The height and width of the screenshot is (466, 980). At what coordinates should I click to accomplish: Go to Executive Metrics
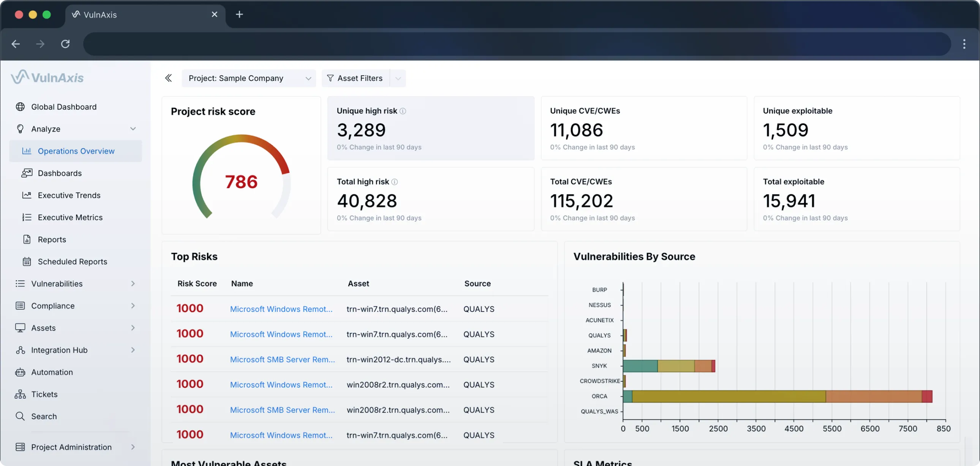point(70,217)
